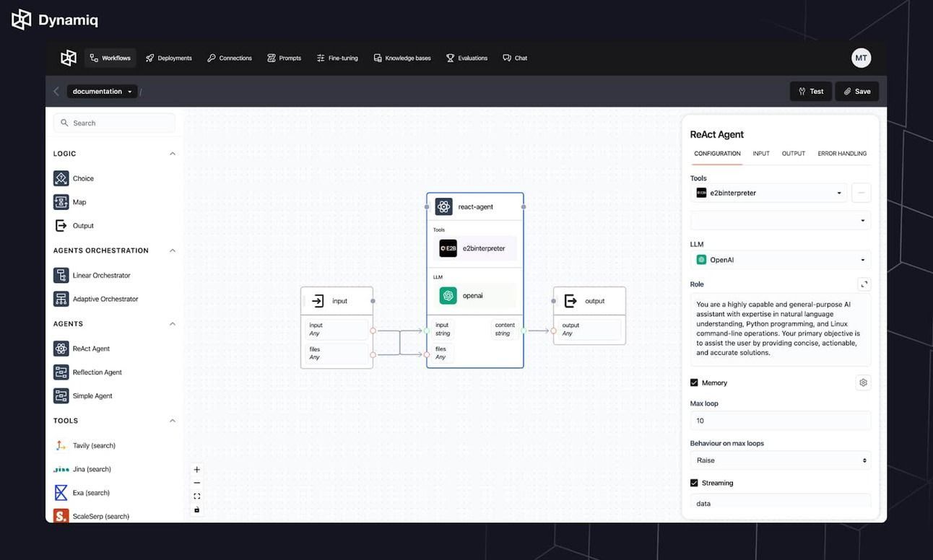Click the Role description text area
The image size is (933, 560).
coord(781,329)
